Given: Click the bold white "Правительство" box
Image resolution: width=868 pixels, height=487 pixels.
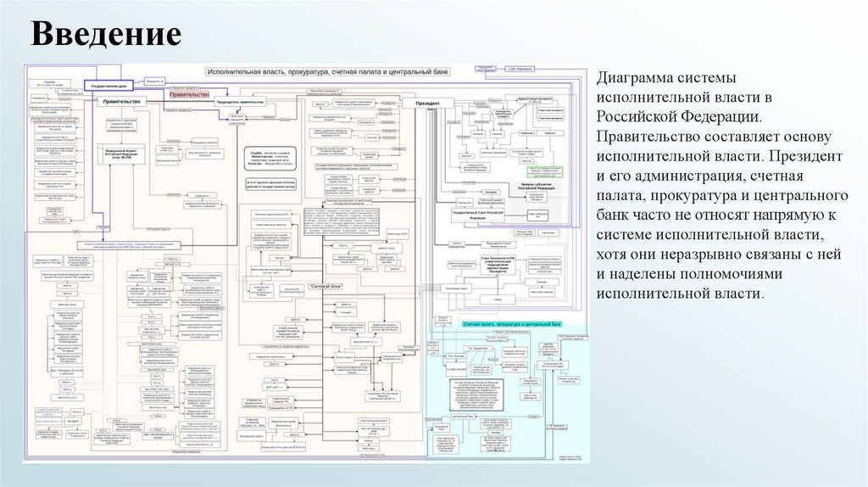Looking at the screenshot, I should (x=122, y=102).
